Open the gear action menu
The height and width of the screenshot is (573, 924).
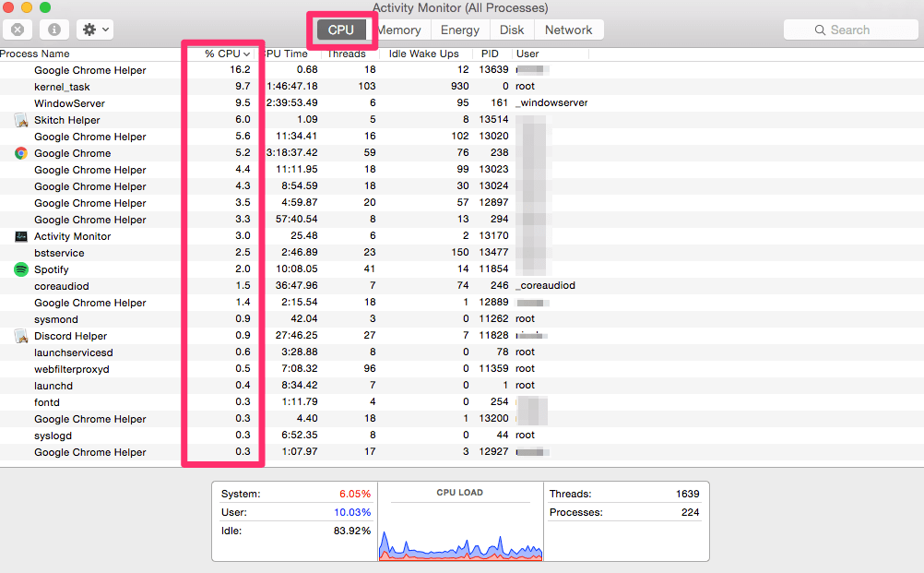(96, 30)
